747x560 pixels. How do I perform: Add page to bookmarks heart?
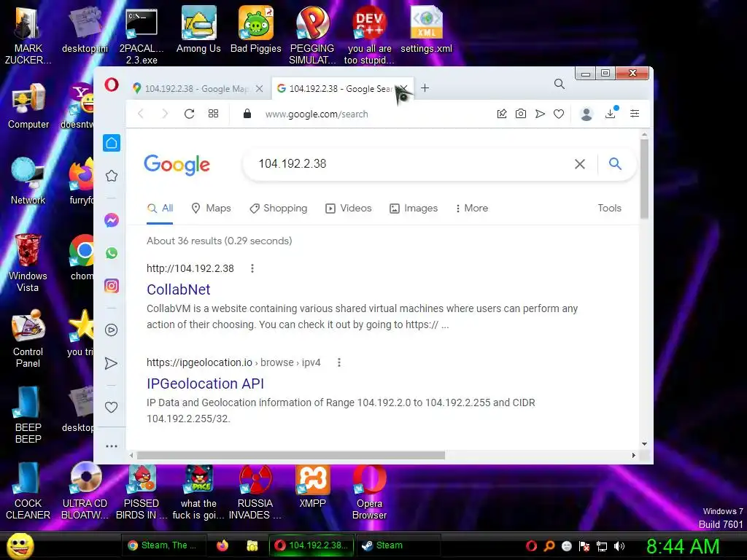pyautogui.click(x=559, y=114)
